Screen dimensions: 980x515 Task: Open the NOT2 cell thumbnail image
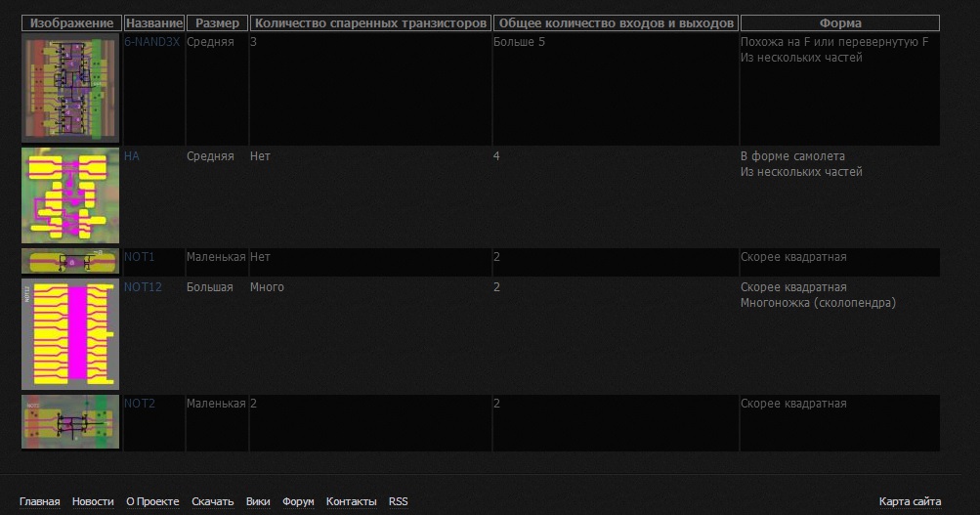[x=70, y=422]
